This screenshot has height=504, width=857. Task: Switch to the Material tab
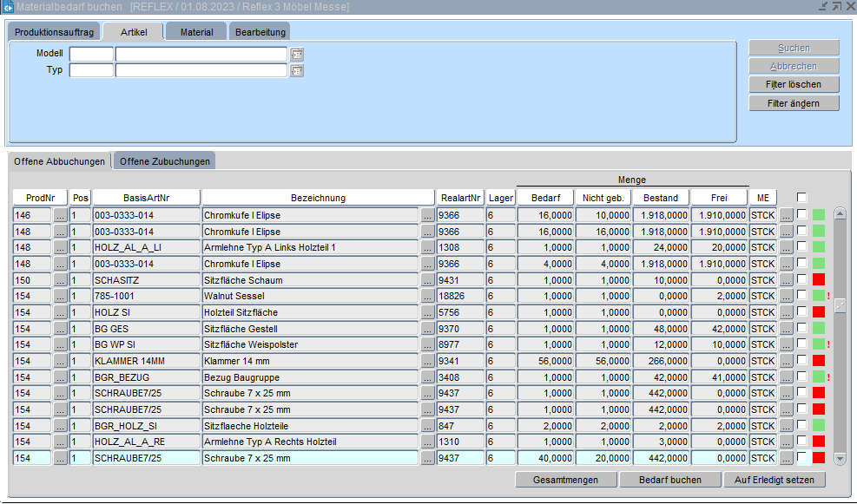coord(196,32)
